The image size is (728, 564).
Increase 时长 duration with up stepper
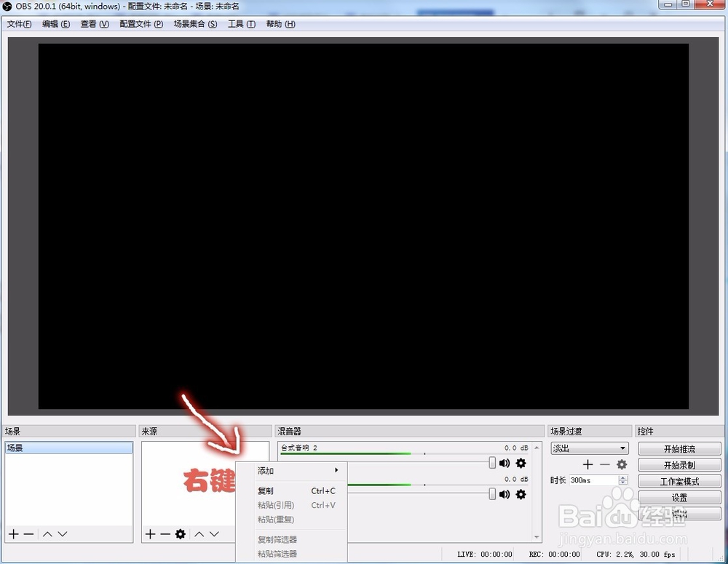coord(624,477)
